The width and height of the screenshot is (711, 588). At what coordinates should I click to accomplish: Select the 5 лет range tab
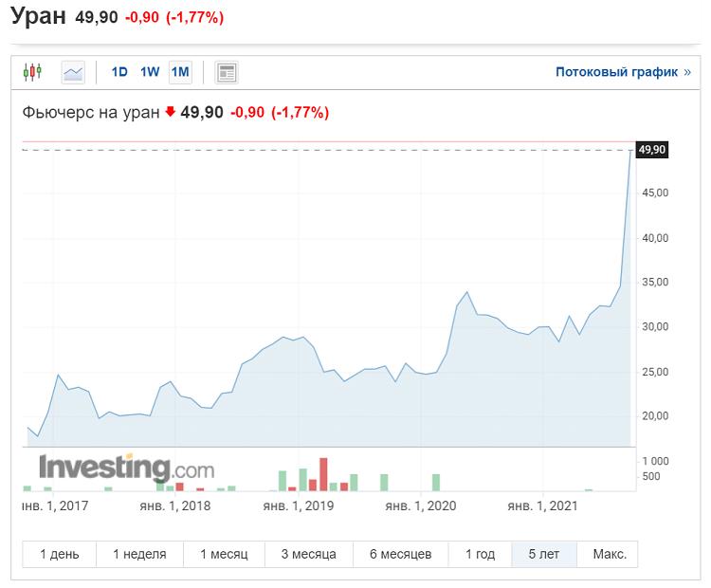pos(544,554)
